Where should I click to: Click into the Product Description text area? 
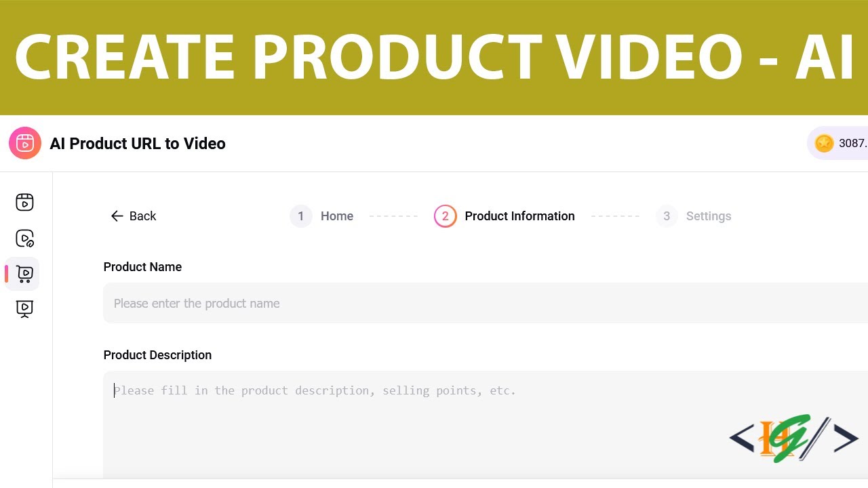(486, 425)
